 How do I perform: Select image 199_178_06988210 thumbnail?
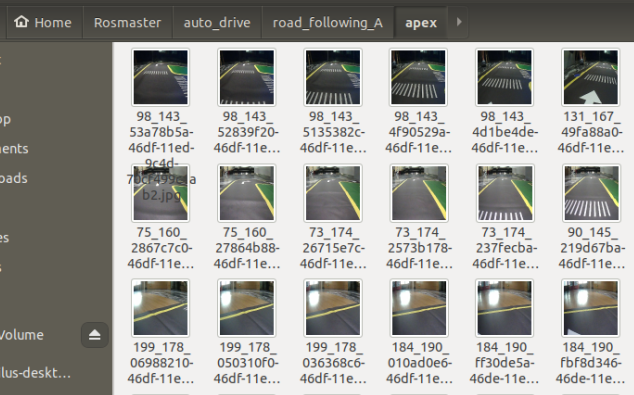coord(161,308)
